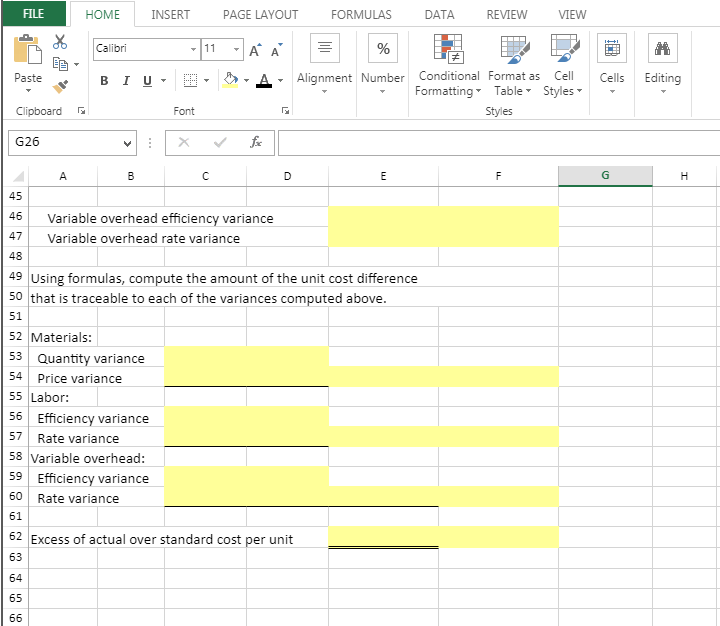Expand the Calibri font name dropdown

[193, 49]
